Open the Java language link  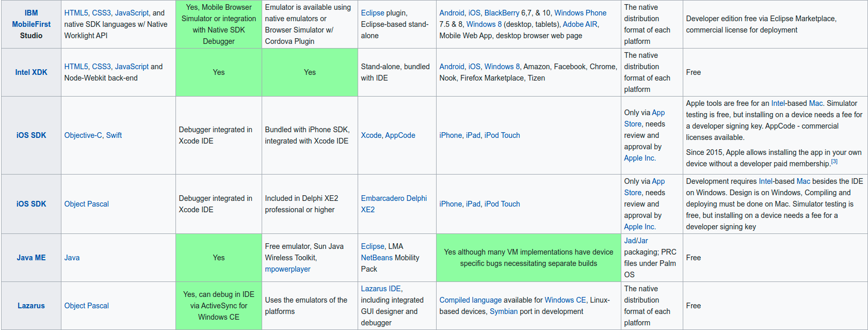tap(72, 258)
